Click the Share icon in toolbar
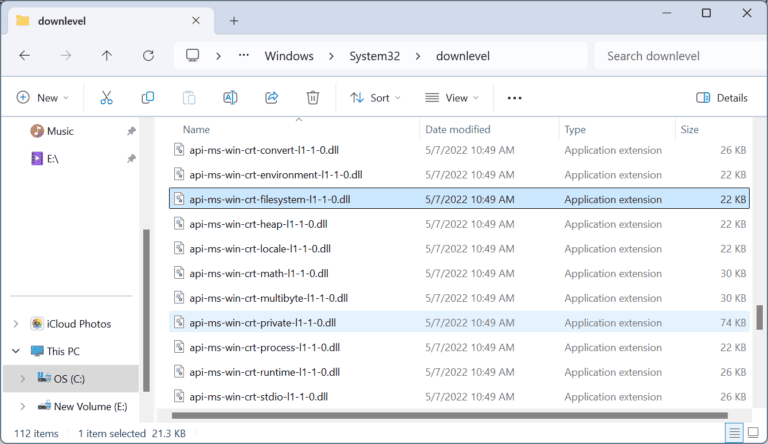This screenshot has height=444, width=768. coord(271,98)
